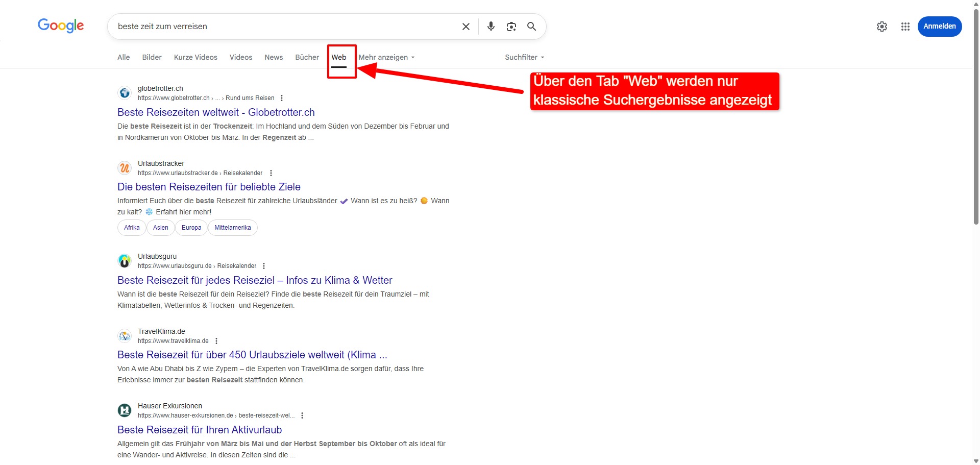Open the Google apps grid icon
Screen dimensions: 980x465
pos(905,27)
